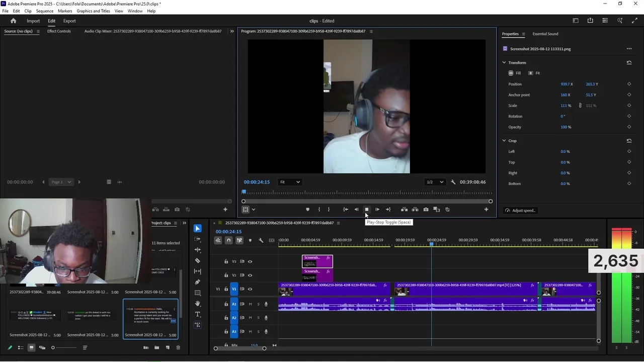
Task: Select the Type tool
Action: 197,314
